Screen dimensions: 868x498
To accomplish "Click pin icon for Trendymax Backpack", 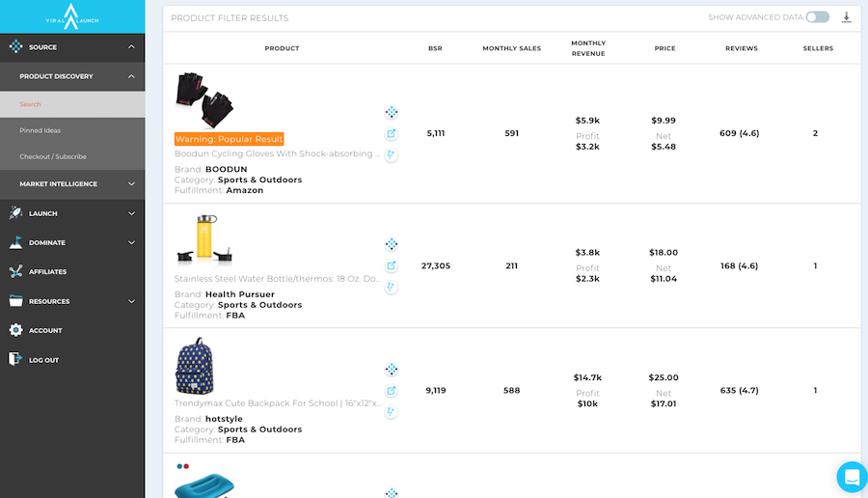I will coord(392,412).
